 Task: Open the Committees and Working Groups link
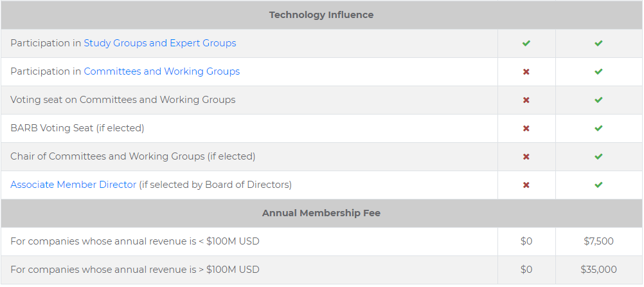(x=161, y=71)
